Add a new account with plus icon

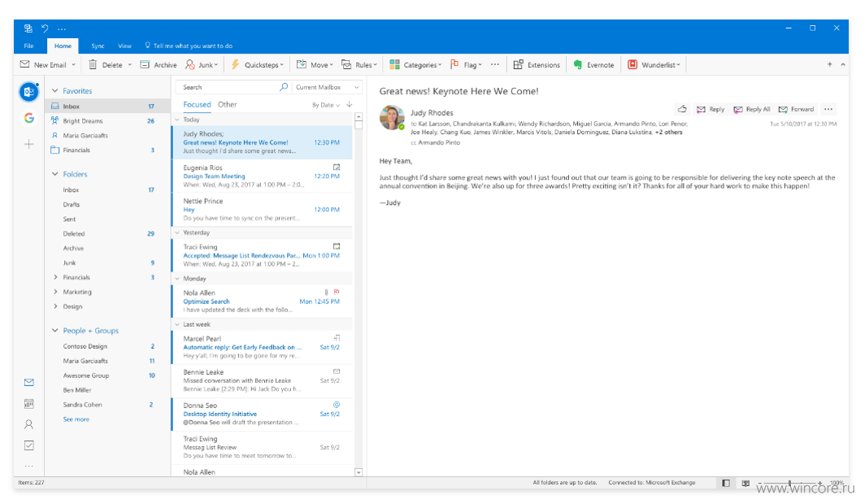28,145
